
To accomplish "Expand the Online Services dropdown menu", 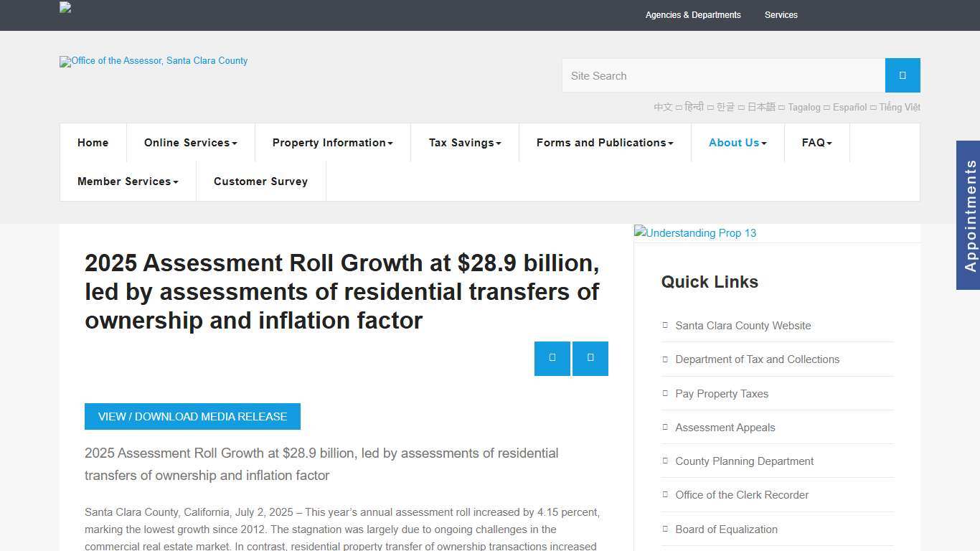I will pos(190,142).
